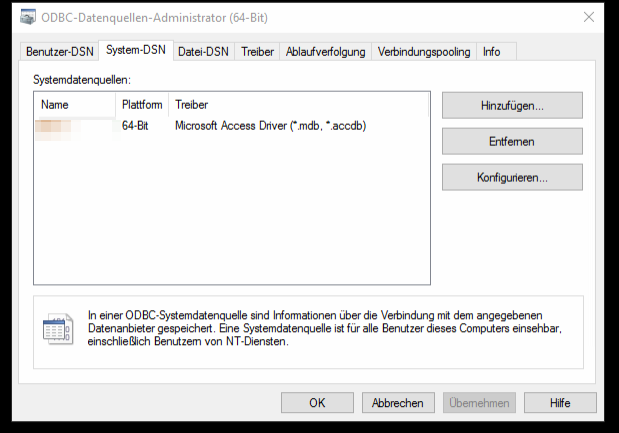Cancel with the Abbrechen button
The height and width of the screenshot is (433, 619).
click(397, 403)
